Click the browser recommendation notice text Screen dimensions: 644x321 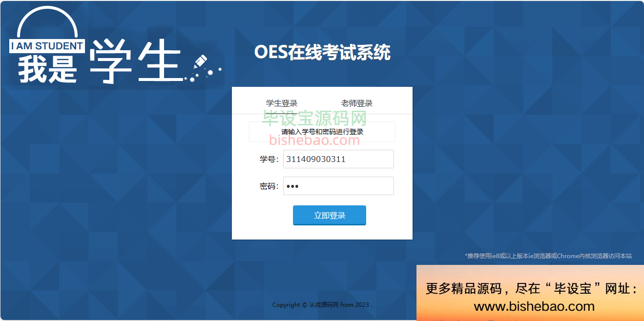pos(548,256)
